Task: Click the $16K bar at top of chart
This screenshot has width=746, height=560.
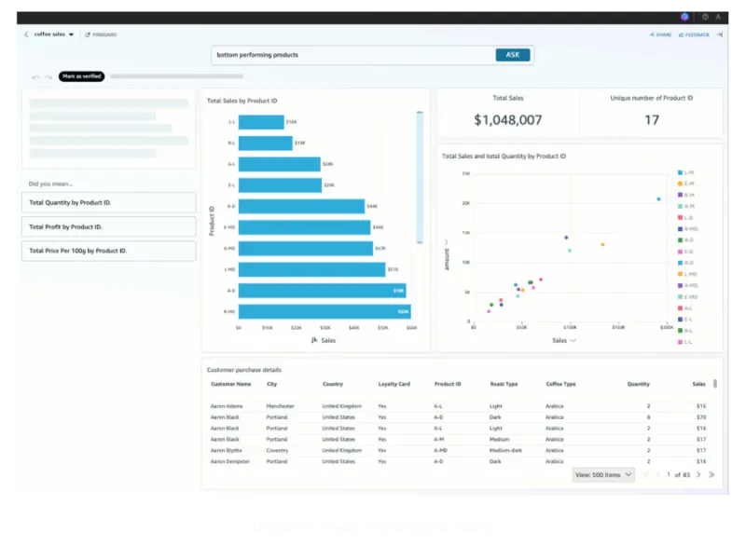Action: [261, 122]
